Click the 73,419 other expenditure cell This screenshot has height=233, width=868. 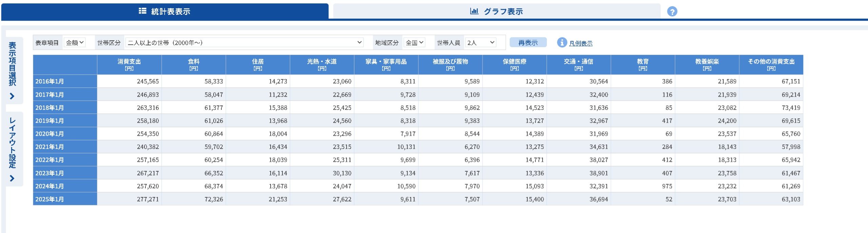click(x=771, y=108)
